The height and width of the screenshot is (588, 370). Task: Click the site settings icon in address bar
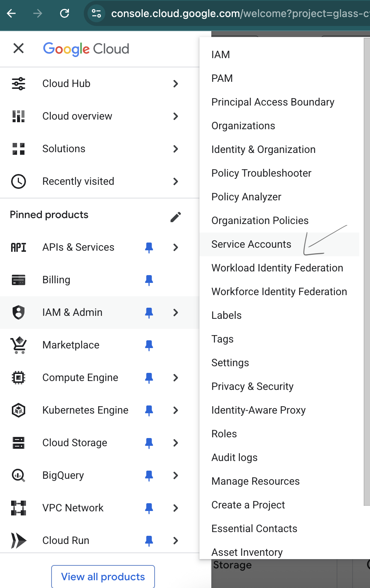click(x=96, y=14)
